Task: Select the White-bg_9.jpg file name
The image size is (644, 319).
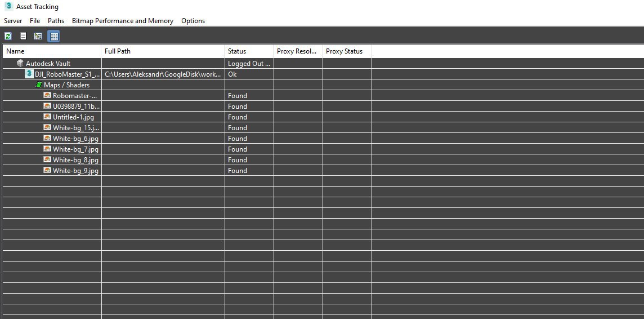Action: pyautogui.click(x=75, y=171)
